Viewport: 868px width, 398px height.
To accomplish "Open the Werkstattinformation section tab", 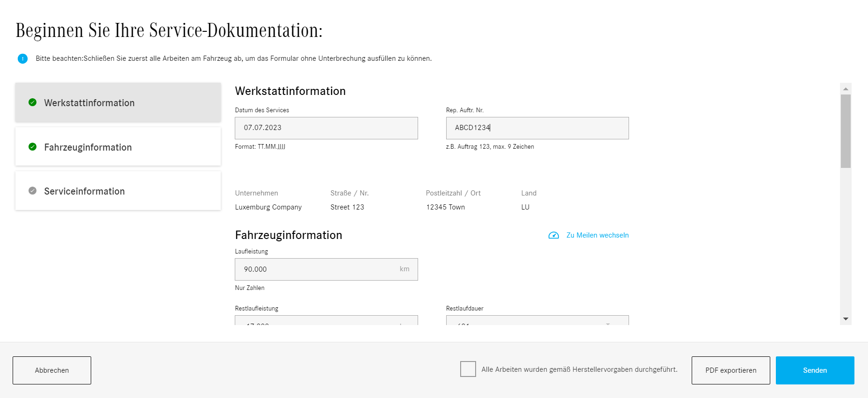I will tap(118, 102).
